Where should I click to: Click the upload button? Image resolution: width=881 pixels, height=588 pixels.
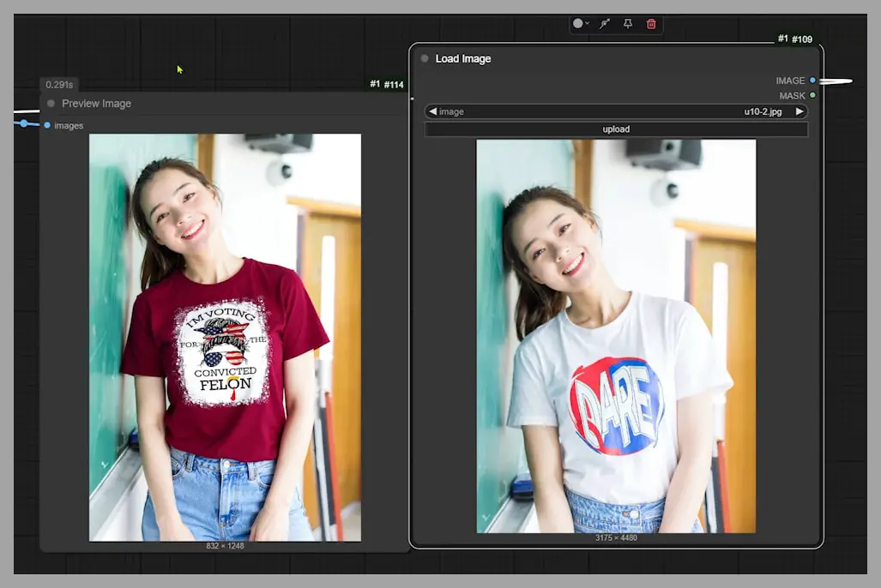(616, 129)
